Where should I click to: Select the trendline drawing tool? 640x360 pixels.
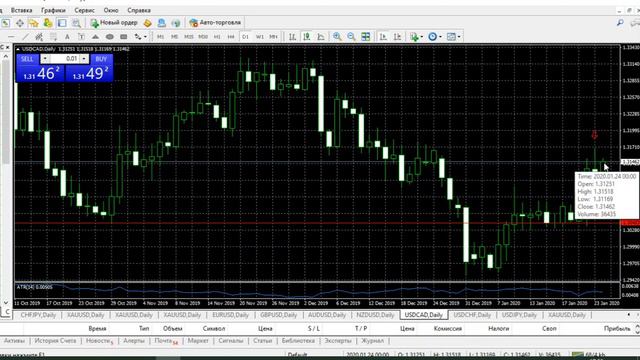25,37
